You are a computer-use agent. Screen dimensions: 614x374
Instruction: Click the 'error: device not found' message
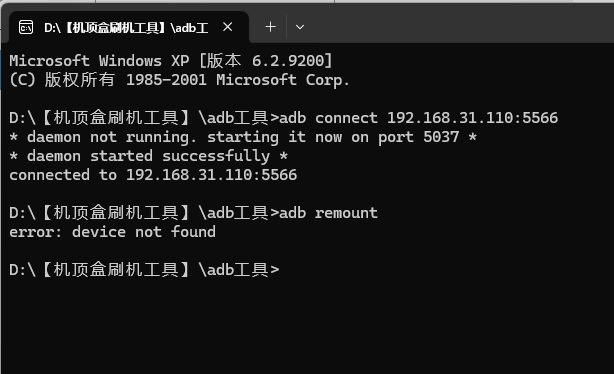point(112,232)
